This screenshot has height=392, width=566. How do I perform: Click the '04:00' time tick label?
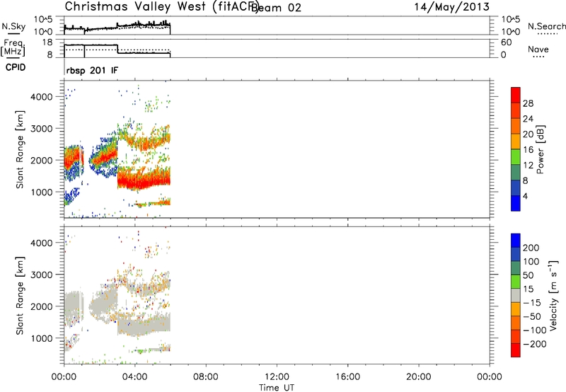click(x=134, y=377)
